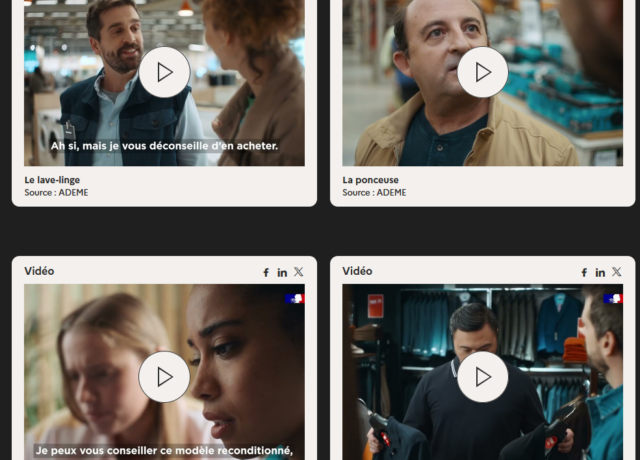640x460 pixels.
Task: Click the 'Vidéo' label above the clothing store video
Action: pyautogui.click(x=357, y=271)
